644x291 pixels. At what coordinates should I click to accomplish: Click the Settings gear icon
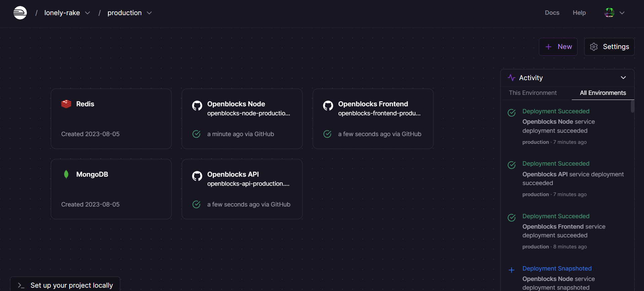tap(594, 47)
